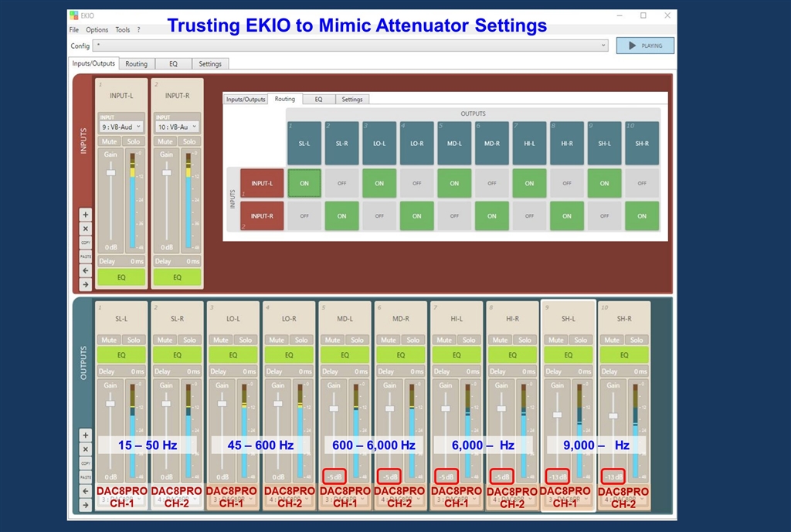Screen dimensions: 791x532
Task: Solo the MD-L output channel
Action: (357, 340)
